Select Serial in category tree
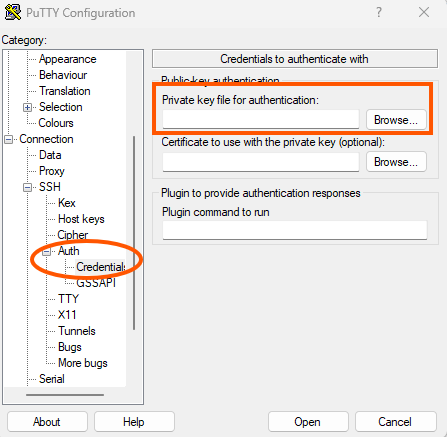Image resolution: width=447 pixels, height=437 pixels. coord(52,379)
